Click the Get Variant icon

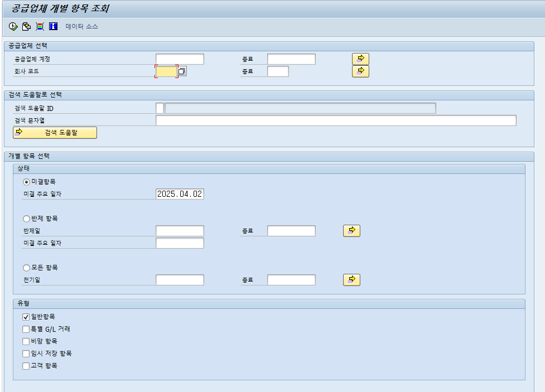(x=26, y=26)
